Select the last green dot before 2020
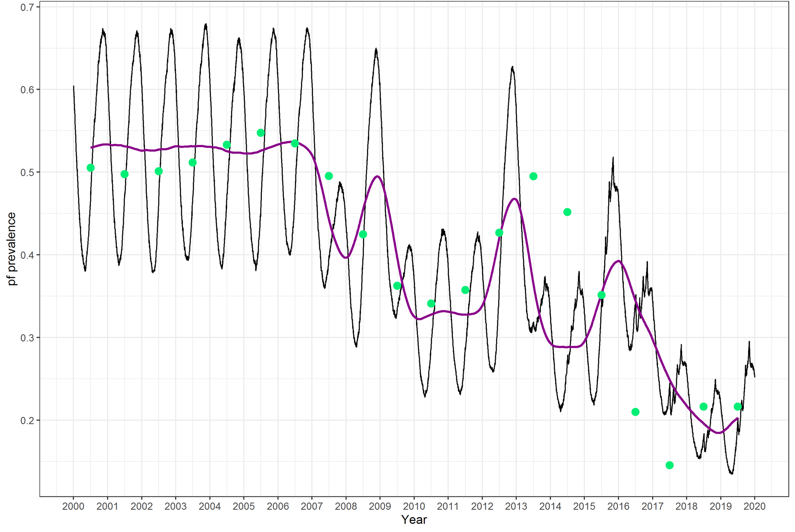This screenshot has height=532, width=795. 737,406
